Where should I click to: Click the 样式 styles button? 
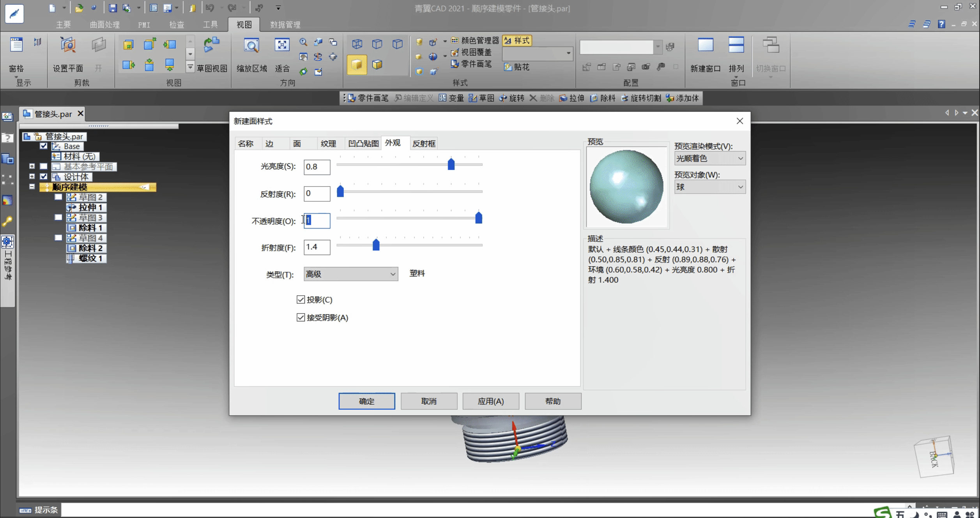coord(517,41)
